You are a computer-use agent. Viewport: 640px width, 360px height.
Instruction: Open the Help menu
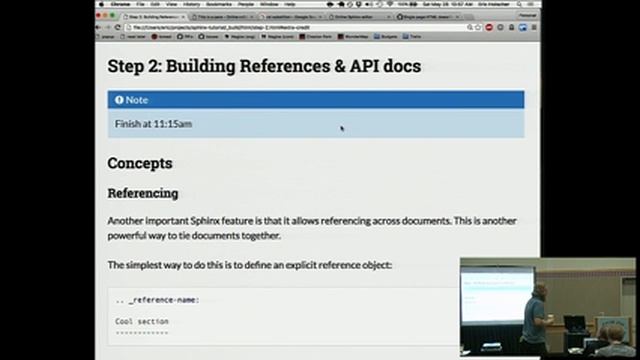pos(290,4)
